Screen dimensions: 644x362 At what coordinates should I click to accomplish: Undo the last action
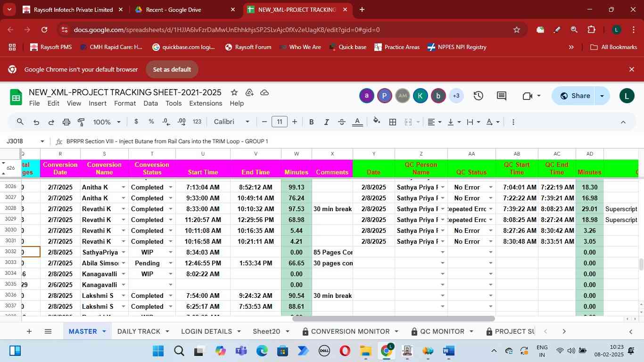[x=36, y=122]
